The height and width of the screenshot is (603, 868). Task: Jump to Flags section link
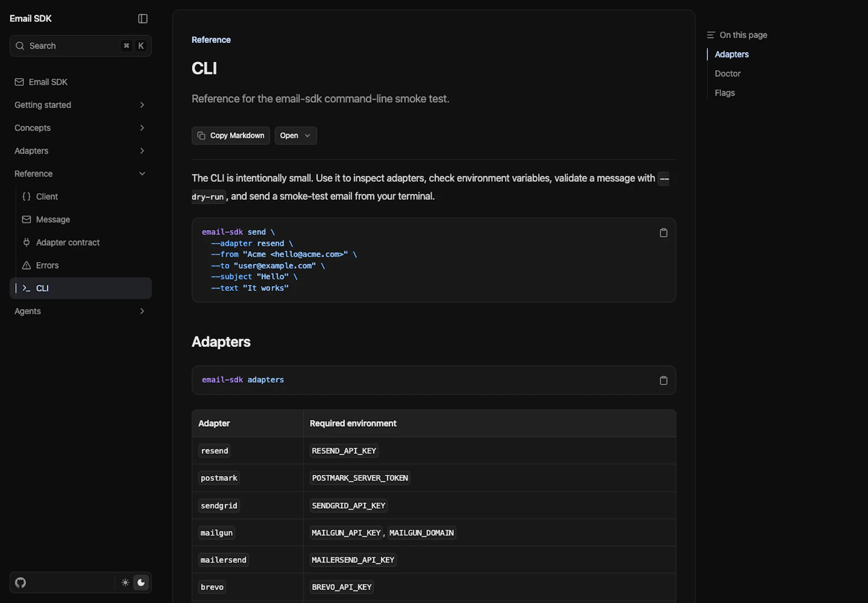[x=724, y=93]
